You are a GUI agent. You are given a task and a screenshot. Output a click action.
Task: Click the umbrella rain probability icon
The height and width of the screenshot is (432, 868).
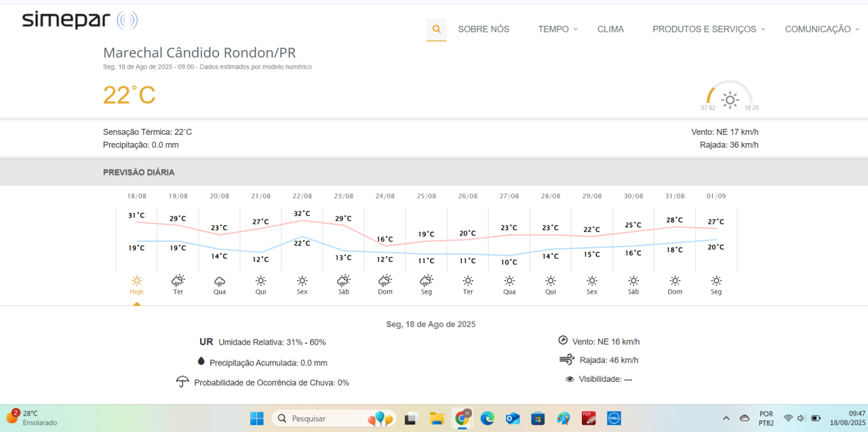182,382
